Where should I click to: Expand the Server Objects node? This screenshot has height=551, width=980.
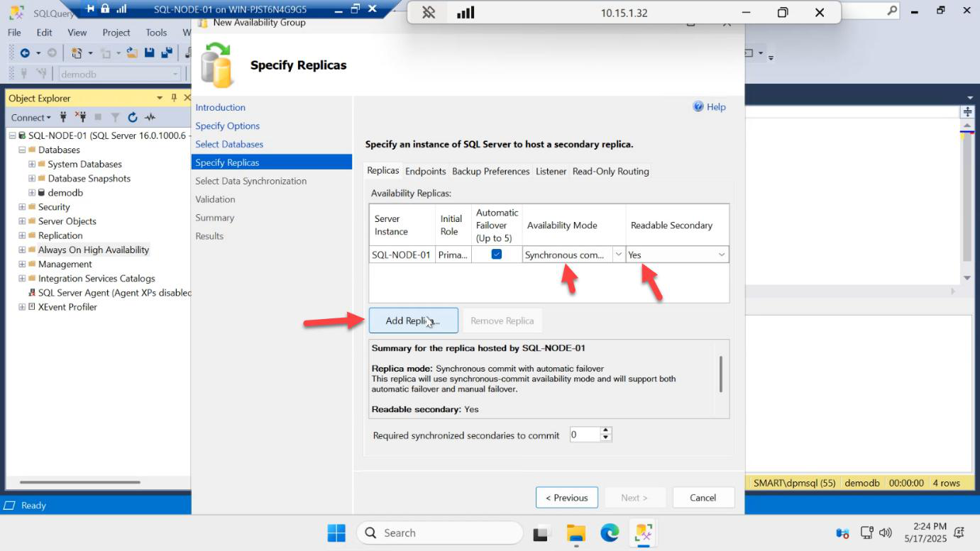click(x=22, y=221)
